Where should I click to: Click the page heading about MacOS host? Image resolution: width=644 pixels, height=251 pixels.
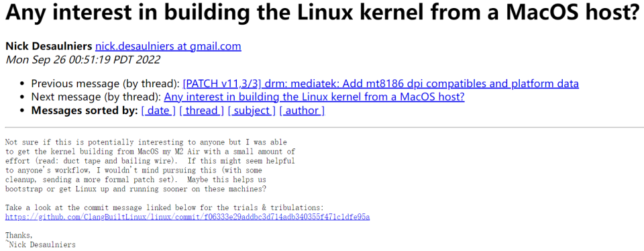321,13
